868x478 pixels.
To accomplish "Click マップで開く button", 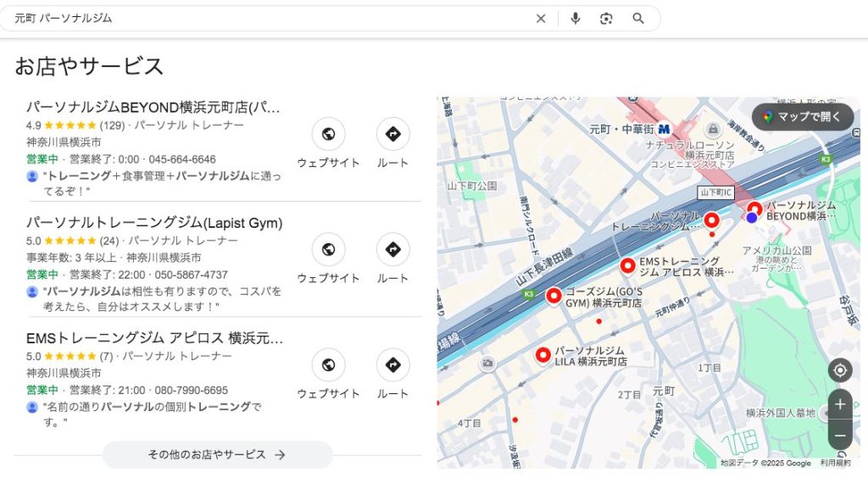I will pyautogui.click(x=802, y=117).
